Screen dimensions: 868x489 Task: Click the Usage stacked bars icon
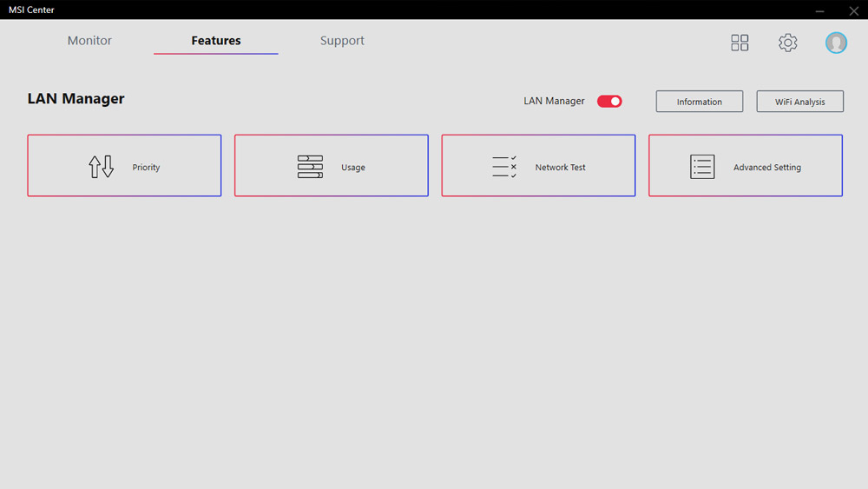(x=310, y=167)
